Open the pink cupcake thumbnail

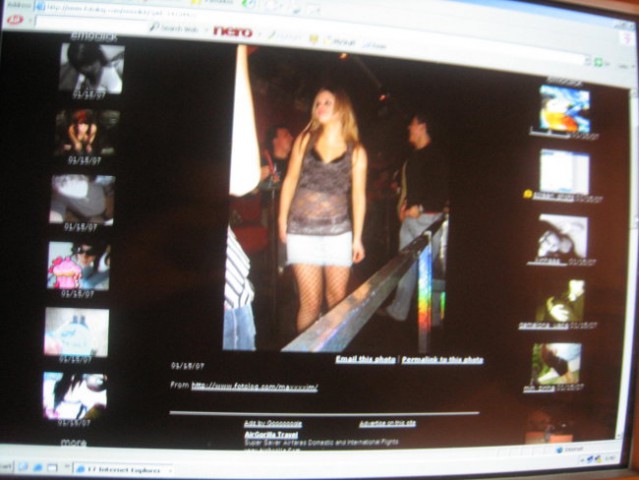(79, 265)
